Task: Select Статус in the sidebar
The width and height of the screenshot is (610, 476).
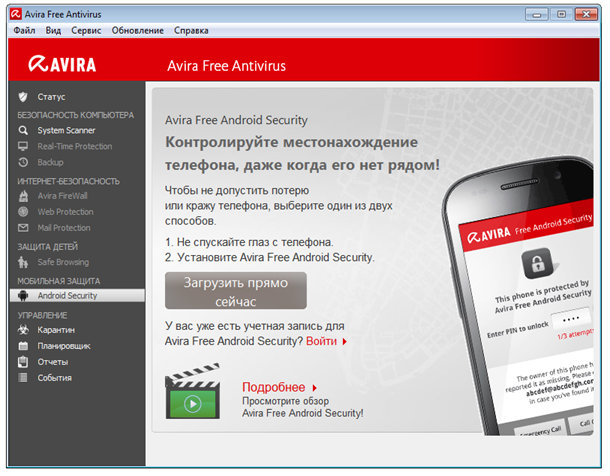Action: coord(51,97)
